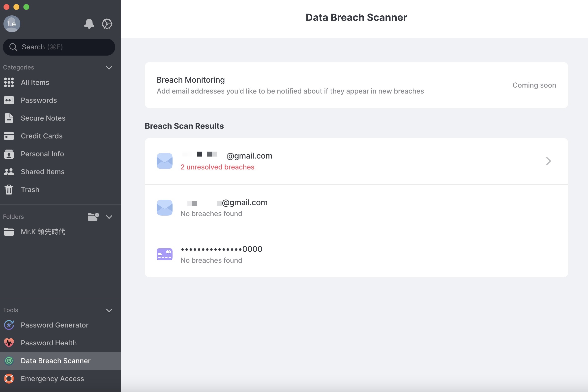Viewport: 588px width, 392px height.
Task: Collapse the Tools section
Action: pos(109,310)
